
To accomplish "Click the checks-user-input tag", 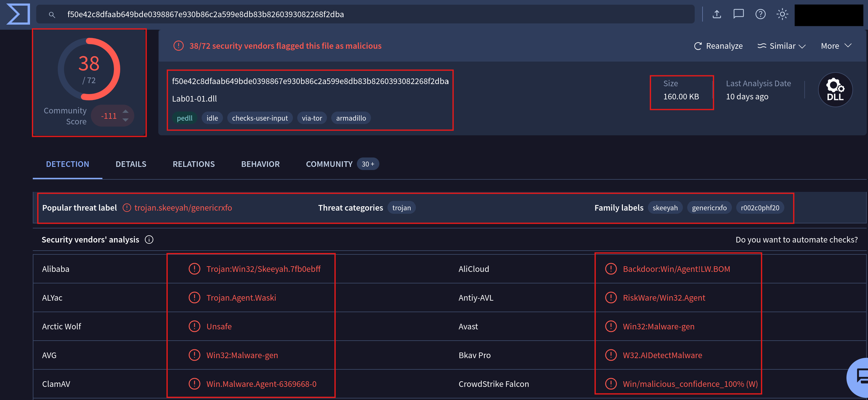I will pos(260,118).
